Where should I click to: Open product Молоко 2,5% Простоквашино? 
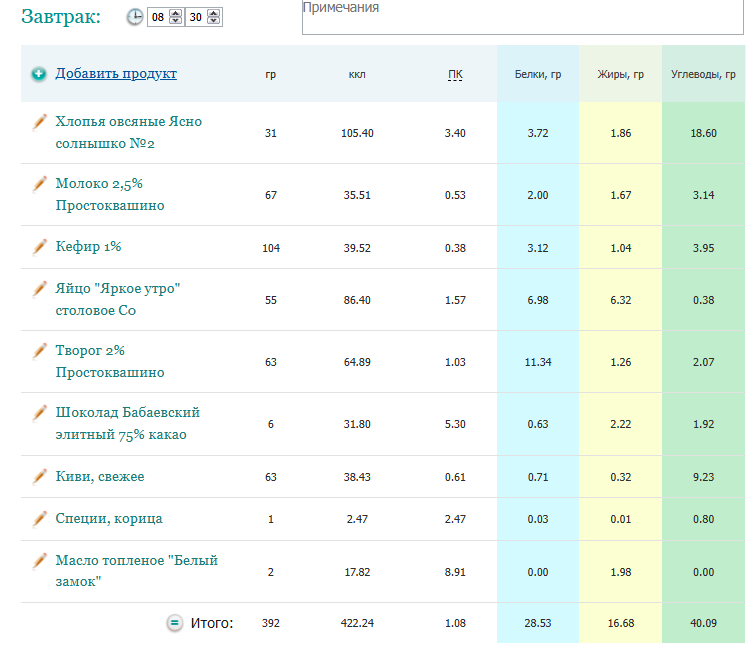click(x=110, y=195)
